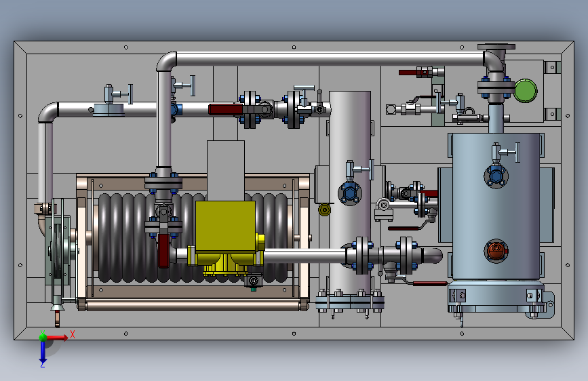The image size is (588, 381).
Task: Select the pulley wheel at the reel's left side
Action: pyautogui.click(x=58, y=251)
